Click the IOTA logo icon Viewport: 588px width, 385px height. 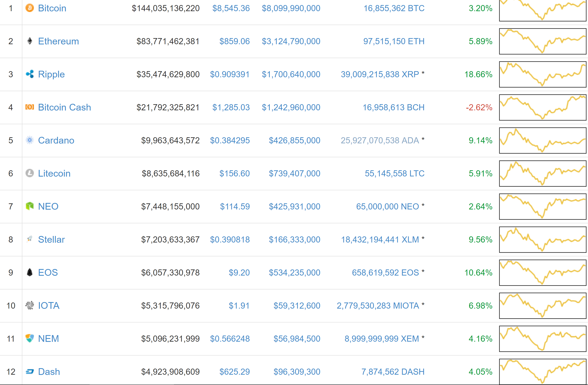click(x=30, y=305)
